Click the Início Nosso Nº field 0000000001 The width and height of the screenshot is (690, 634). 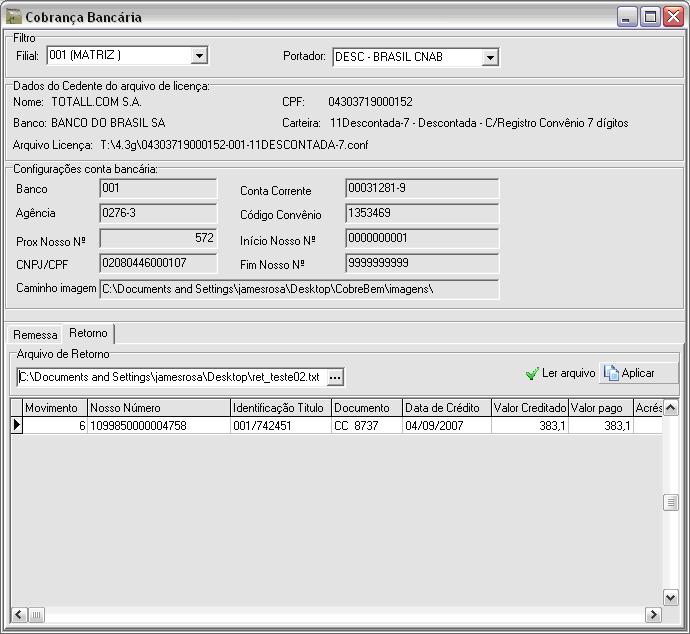pos(422,238)
